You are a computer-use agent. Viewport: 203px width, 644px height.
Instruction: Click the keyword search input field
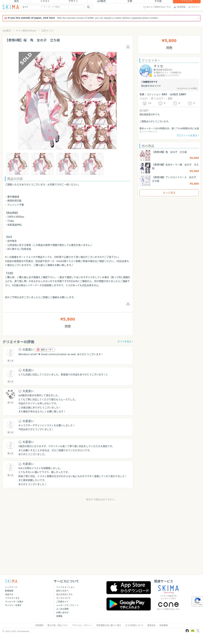coord(63,7)
